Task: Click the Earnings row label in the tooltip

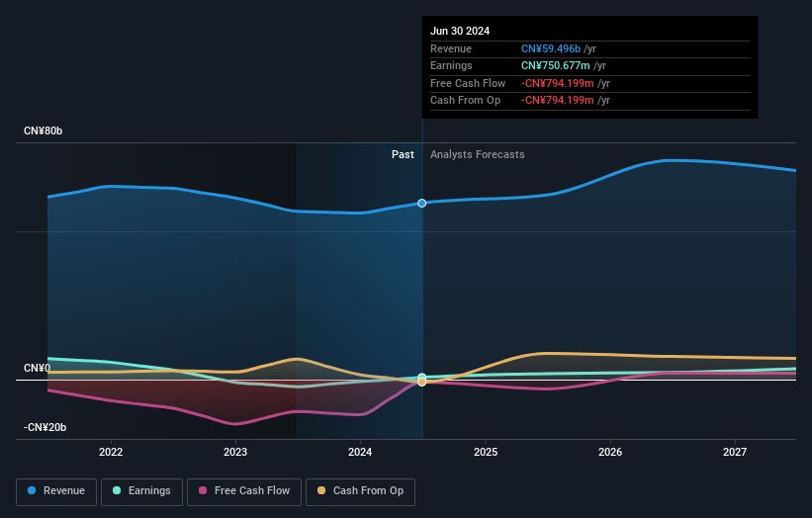Action: pyautogui.click(x=451, y=65)
